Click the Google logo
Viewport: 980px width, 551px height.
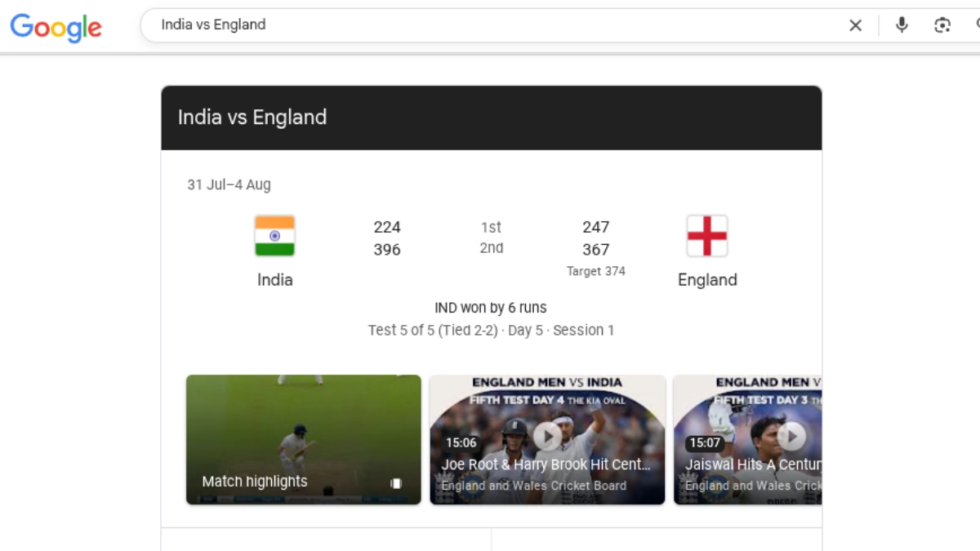56,27
